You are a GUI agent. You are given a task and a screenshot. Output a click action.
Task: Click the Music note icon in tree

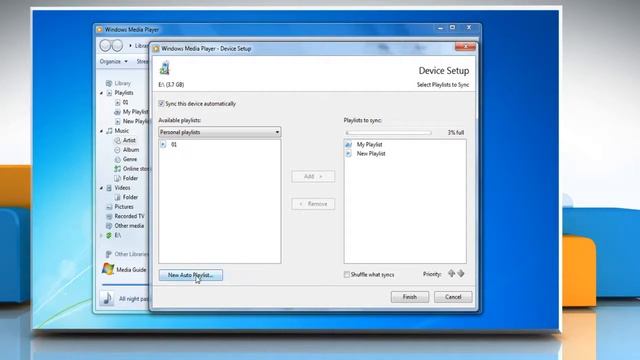(x=109, y=131)
